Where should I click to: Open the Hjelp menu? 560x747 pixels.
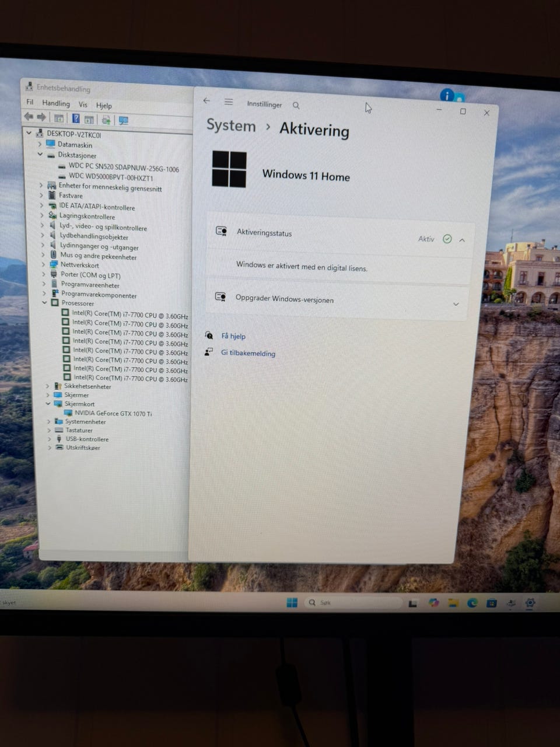104,106
